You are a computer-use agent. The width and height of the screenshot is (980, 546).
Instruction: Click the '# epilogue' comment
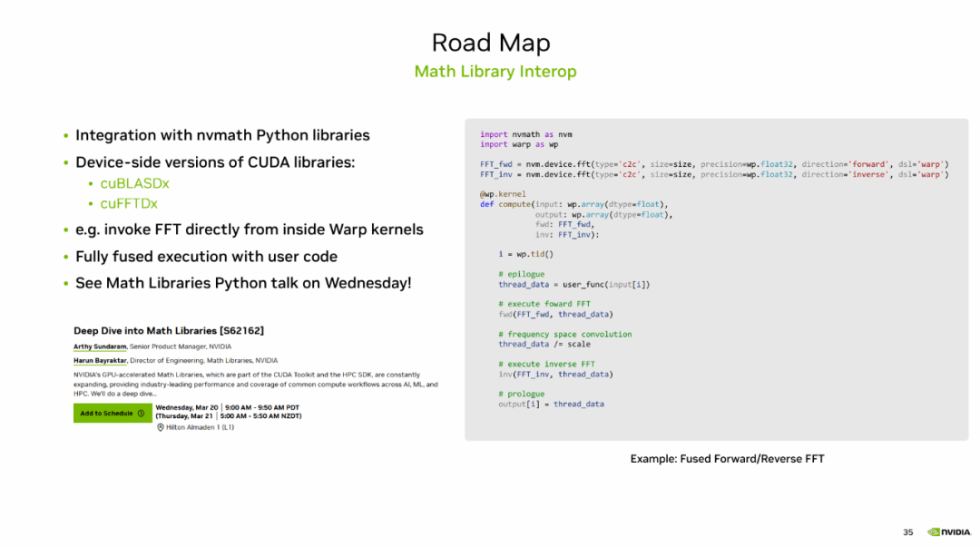[522, 274]
